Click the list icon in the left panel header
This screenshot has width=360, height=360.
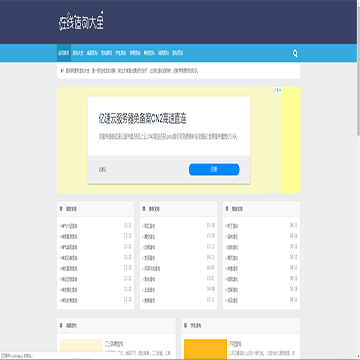pos(61,209)
